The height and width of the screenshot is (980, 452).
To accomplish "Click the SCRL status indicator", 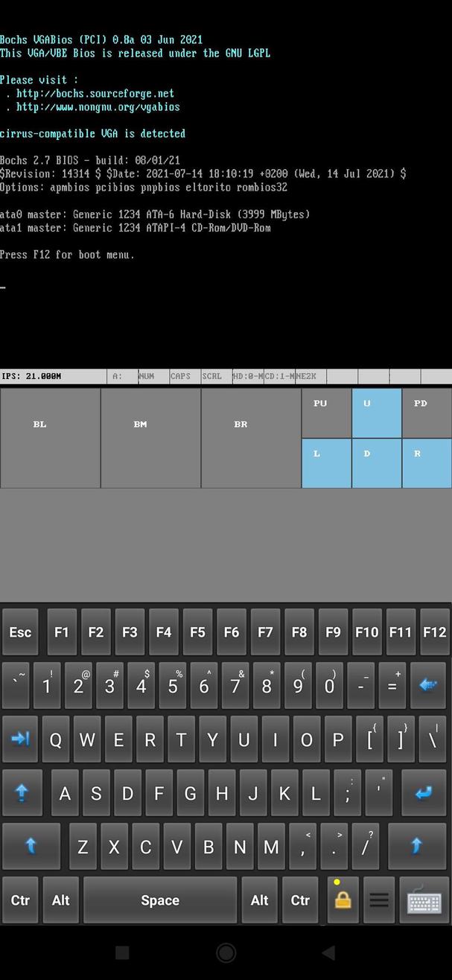I will click(211, 376).
